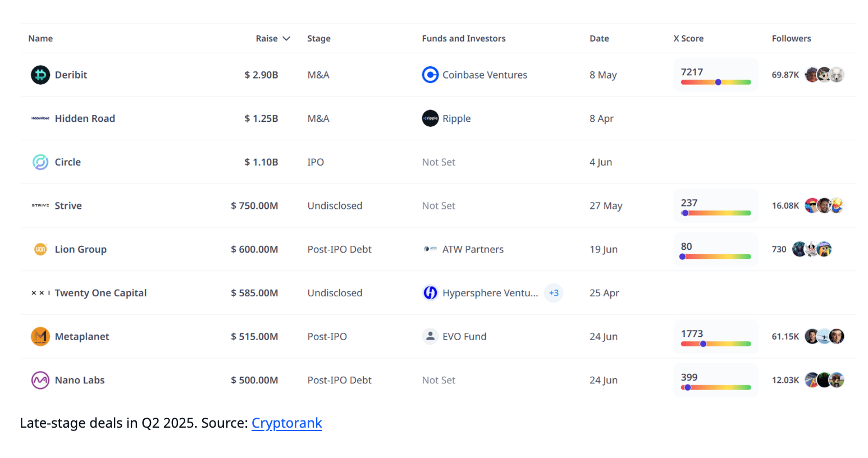Image resolution: width=868 pixels, height=458 pixels.
Task: Click the $ 2.90B raise amount
Action: 261,75
